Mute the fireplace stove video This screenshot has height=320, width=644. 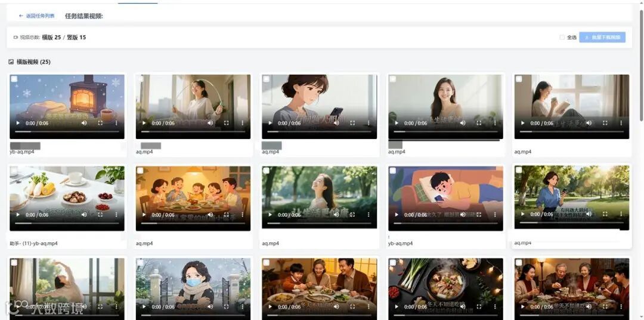pos(84,123)
